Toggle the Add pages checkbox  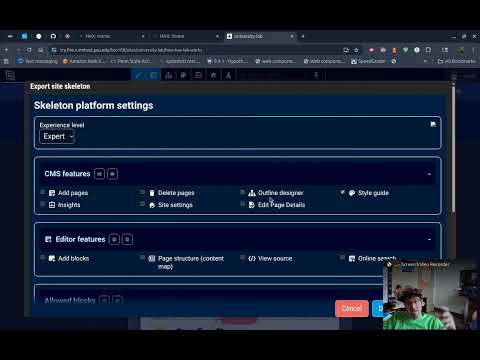tap(43, 192)
